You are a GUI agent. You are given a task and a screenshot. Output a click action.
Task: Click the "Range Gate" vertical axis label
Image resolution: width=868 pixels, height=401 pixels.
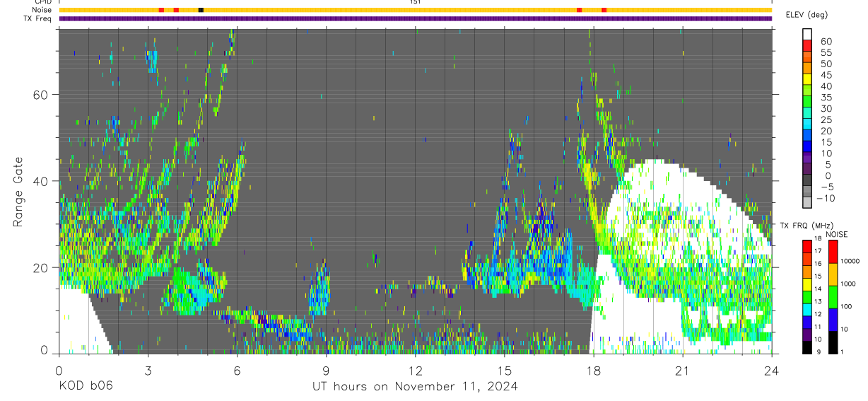coord(17,192)
